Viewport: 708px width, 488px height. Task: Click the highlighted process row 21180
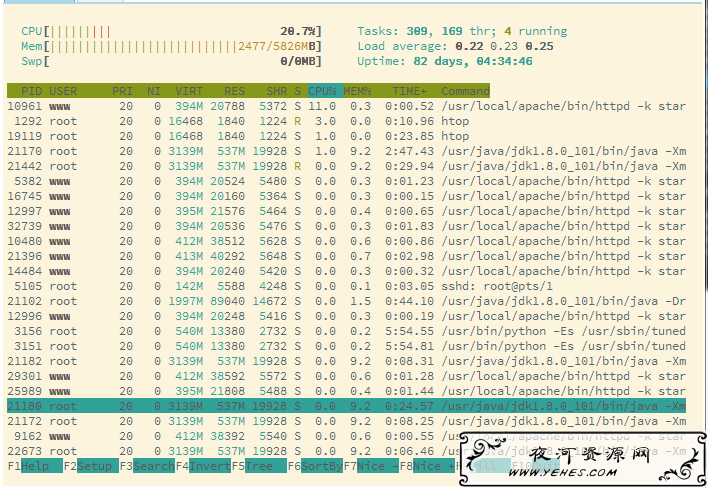pos(346,406)
